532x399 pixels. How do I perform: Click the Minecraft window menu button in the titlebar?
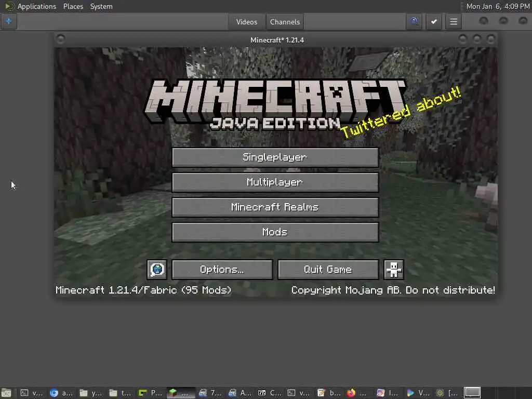[60, 39]
